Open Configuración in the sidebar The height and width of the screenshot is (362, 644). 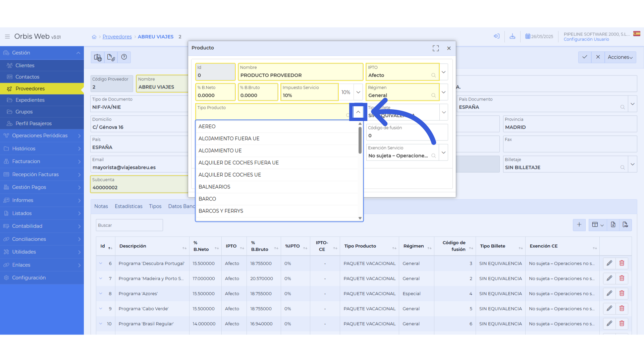(42, 278)
